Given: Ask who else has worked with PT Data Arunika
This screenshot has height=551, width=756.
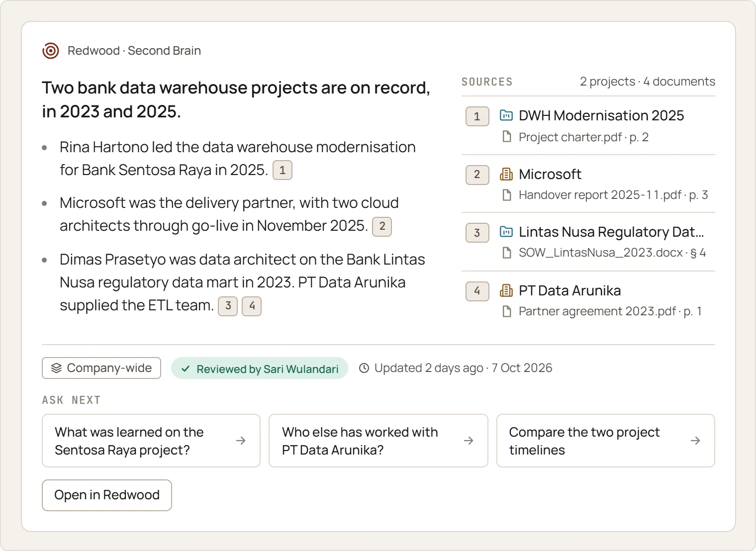Looking at the screenshot, I should (378, 441).
